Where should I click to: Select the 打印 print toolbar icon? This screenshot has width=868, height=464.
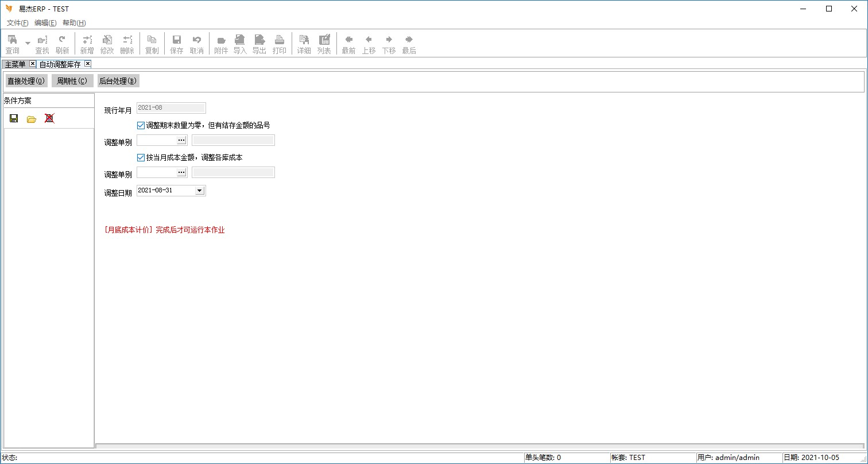(280, 44)
